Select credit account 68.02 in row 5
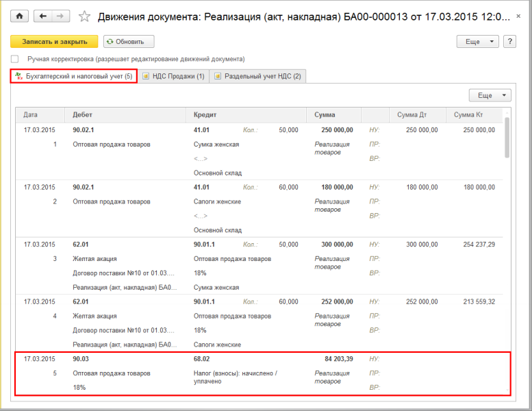The width and height of the screenshot is (532, 411). point(201,359)
